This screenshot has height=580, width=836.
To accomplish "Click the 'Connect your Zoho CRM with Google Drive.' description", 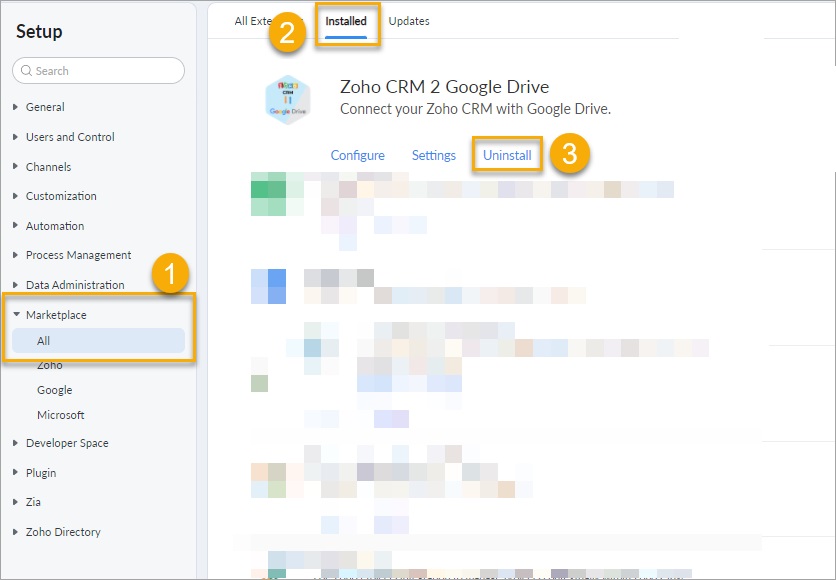I will point(476,109).
